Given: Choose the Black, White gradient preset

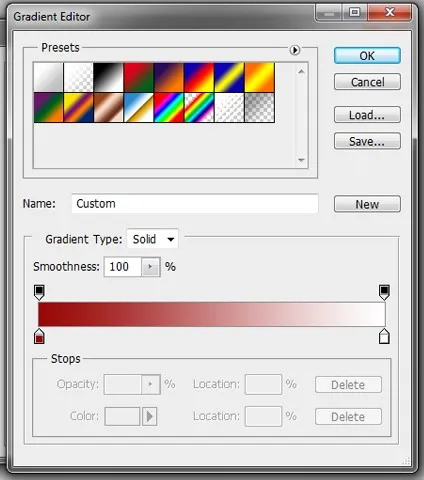Looking at the screenshot, I should [x=108, y=77].
